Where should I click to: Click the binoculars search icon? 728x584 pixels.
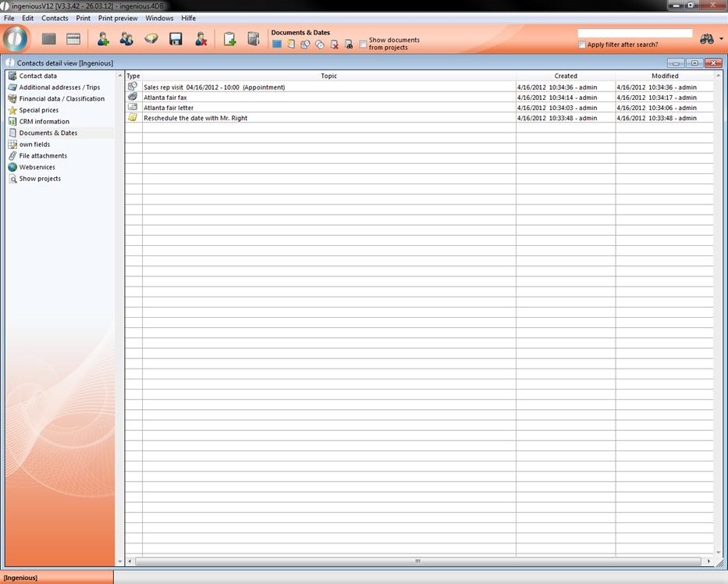click(707, 39)
